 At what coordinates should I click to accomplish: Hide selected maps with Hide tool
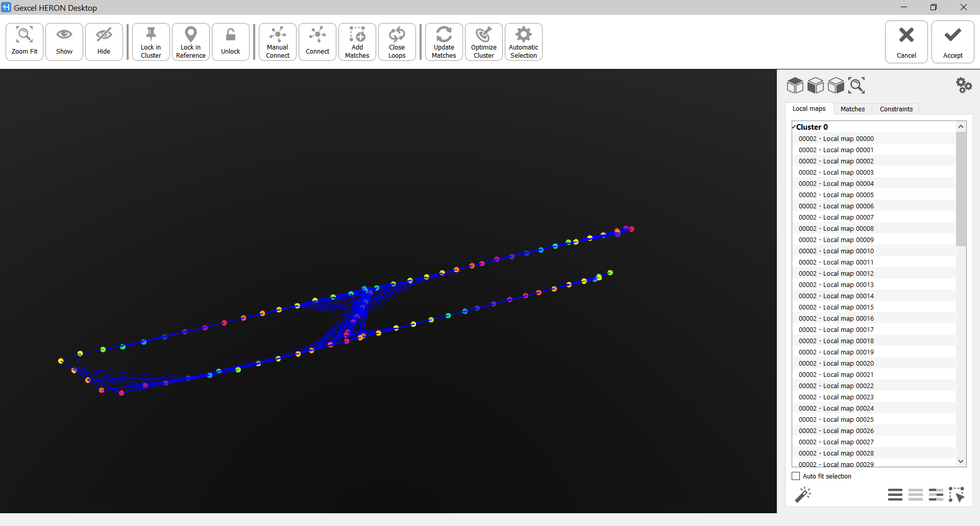click(x=104, y=42)
